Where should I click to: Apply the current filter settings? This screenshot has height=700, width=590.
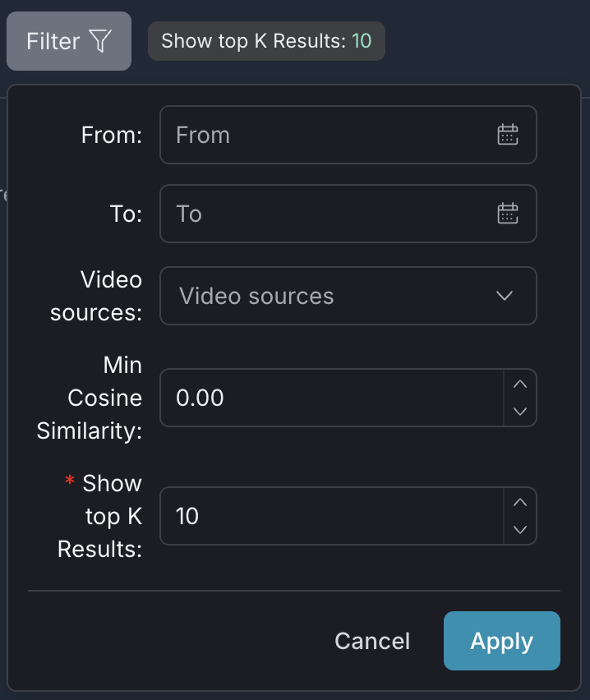501,641
